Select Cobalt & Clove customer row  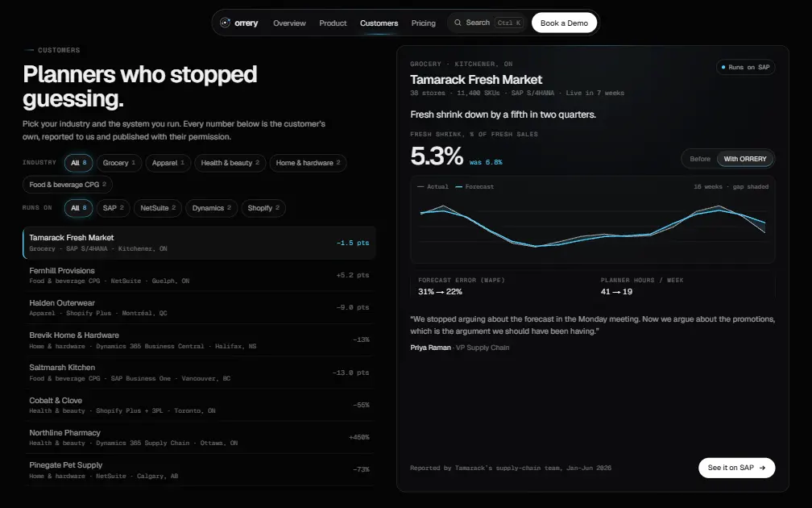[200, 405]
